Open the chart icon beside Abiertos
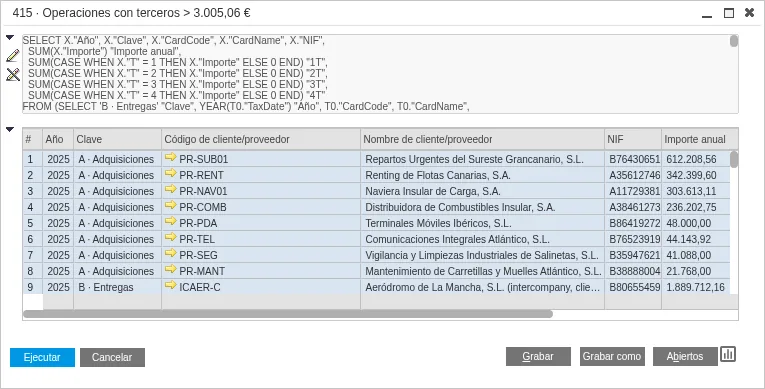The image size is (765, 389). (728, 354)
